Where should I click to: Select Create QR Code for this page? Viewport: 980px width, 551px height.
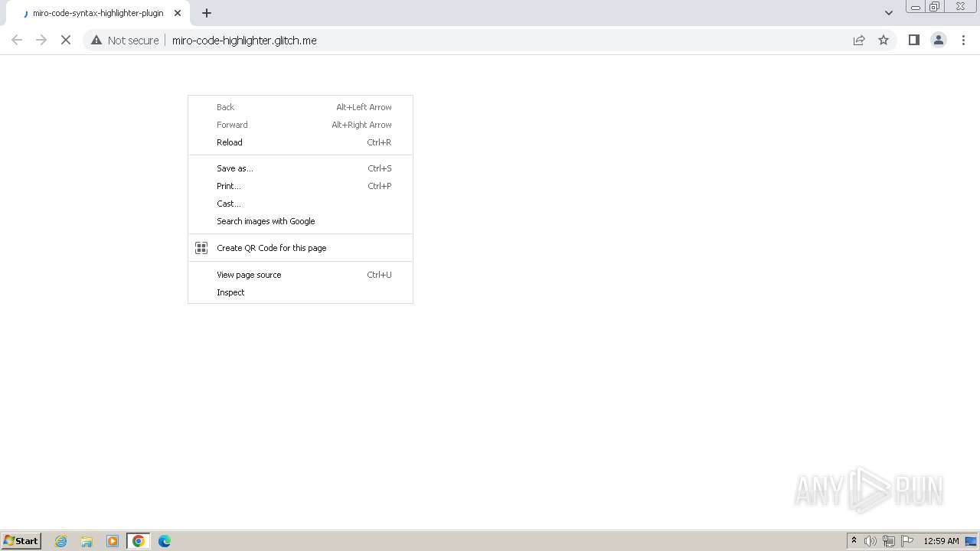click(x=300, y=248)
